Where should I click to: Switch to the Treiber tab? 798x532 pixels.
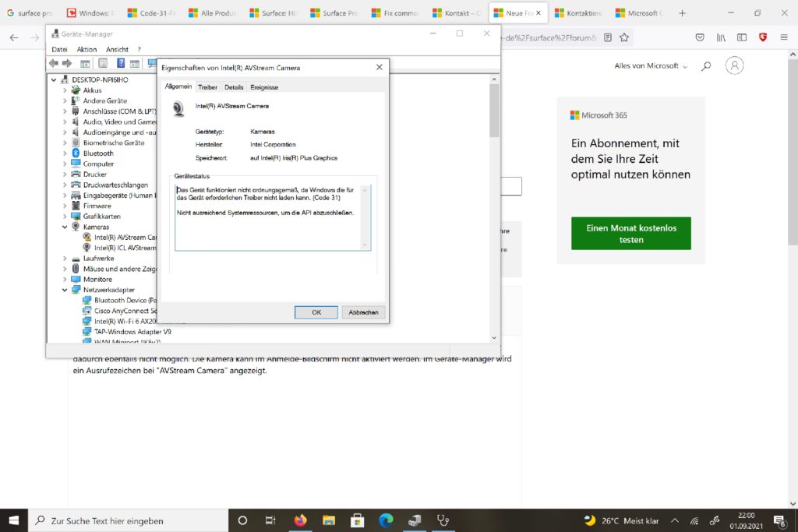tap(207, 87)
